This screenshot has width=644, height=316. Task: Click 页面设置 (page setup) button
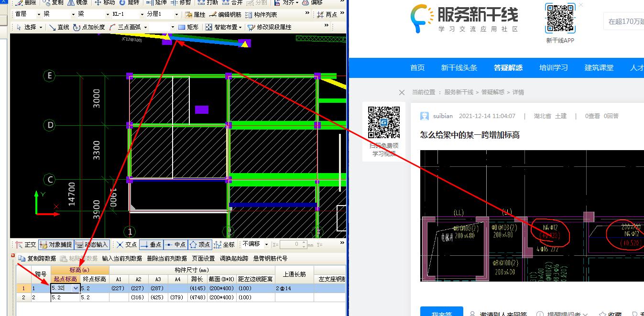(203, 258)
